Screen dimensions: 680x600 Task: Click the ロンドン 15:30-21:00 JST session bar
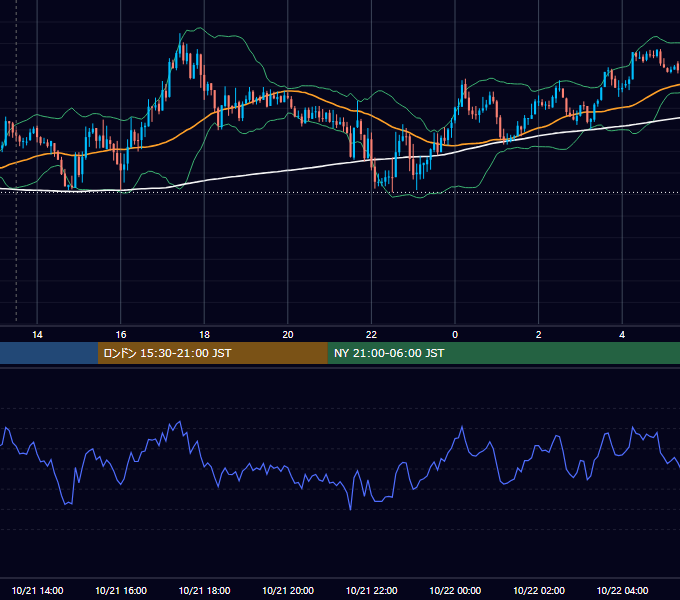point(212,353)
